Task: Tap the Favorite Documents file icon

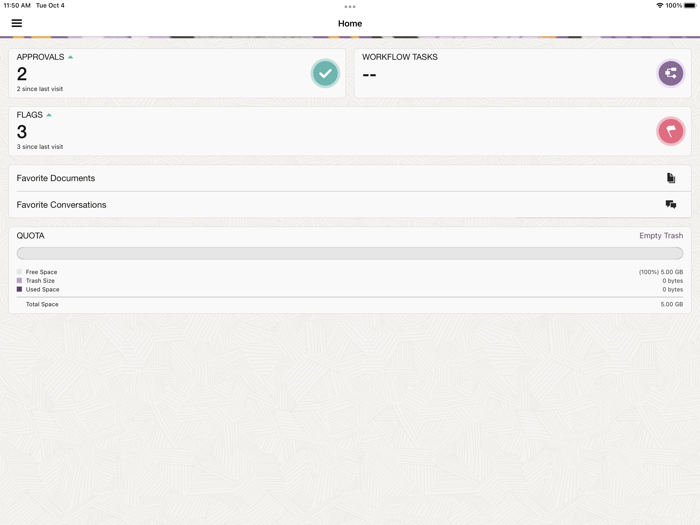Action: pyautogui.click(x=671, y=178)
